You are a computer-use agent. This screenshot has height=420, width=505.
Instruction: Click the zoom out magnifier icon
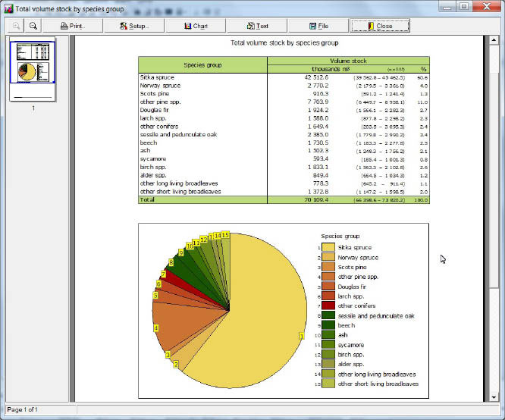coord(34,26)
